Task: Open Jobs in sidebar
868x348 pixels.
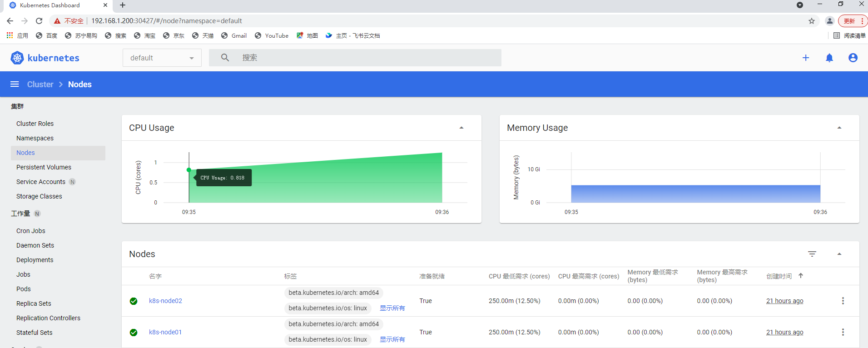Action: tap(23, 274)
